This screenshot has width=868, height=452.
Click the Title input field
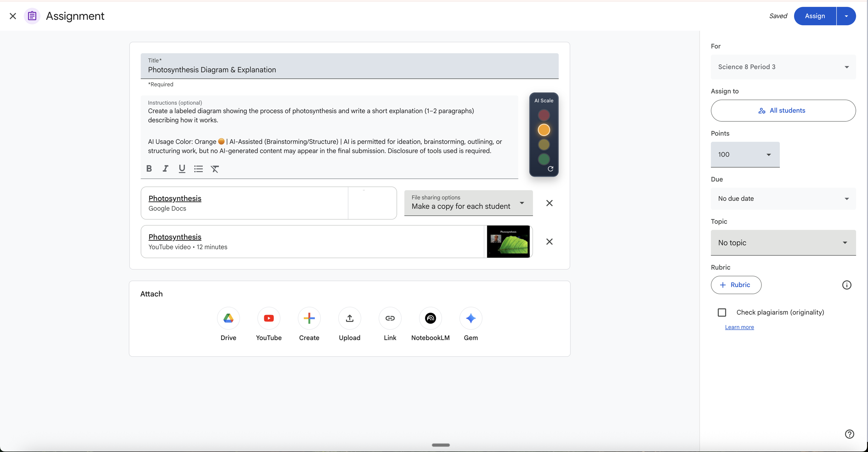349,69
